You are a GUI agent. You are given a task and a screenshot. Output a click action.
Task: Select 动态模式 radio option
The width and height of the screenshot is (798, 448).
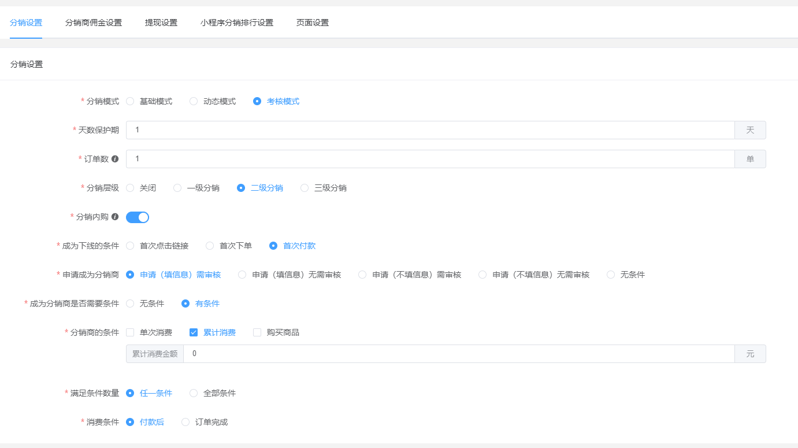tap(194, 101)
